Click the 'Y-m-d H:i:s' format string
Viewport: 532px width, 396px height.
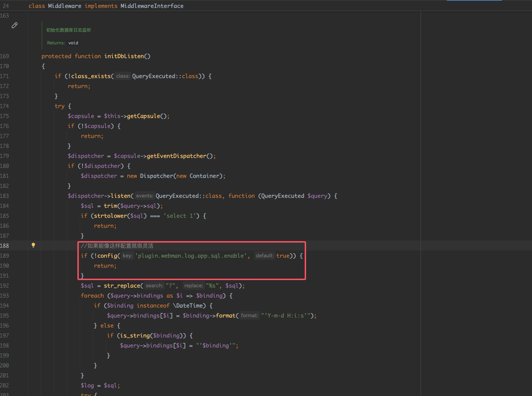coord(285,315)
